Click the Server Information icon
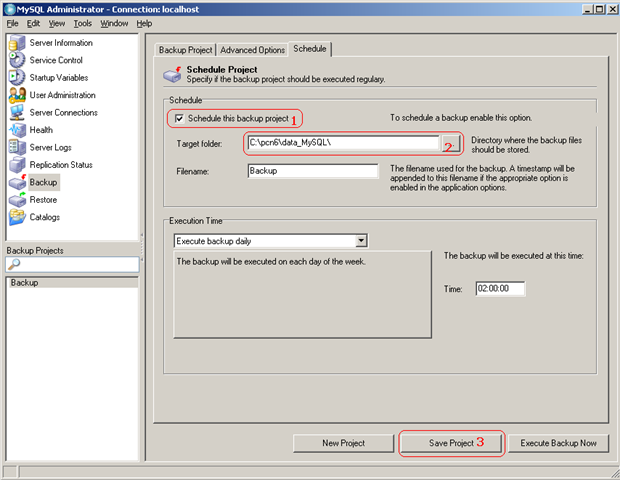The image size is (620, 480). (x=17, y=43)
